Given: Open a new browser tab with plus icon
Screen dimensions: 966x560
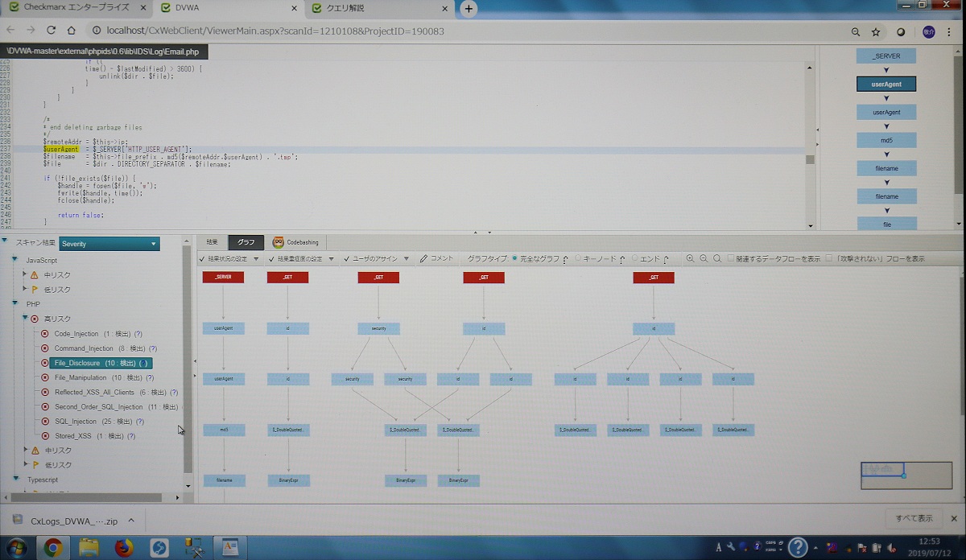Looking at the screenshot, I should [469, 9].
